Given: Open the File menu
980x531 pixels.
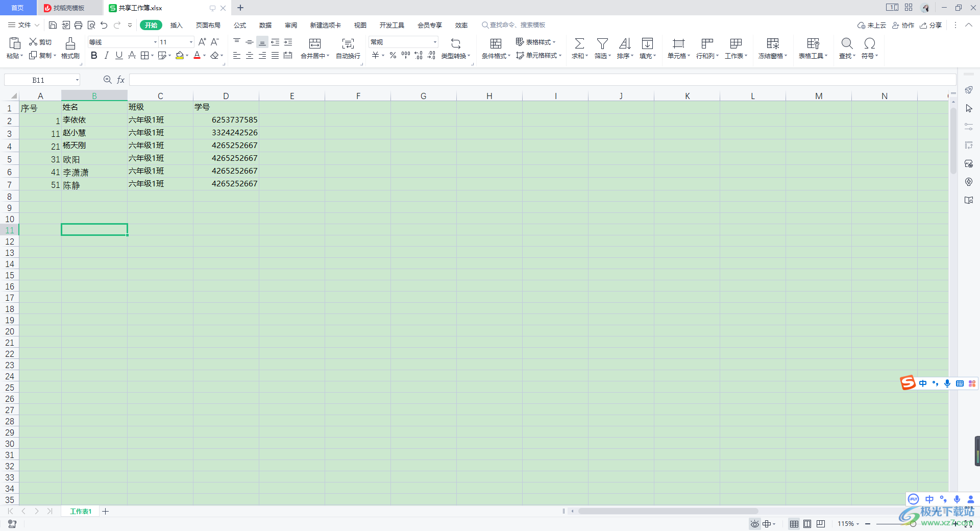Looking at the screenshot, I should pyautogui.click(x=23, y=25).
